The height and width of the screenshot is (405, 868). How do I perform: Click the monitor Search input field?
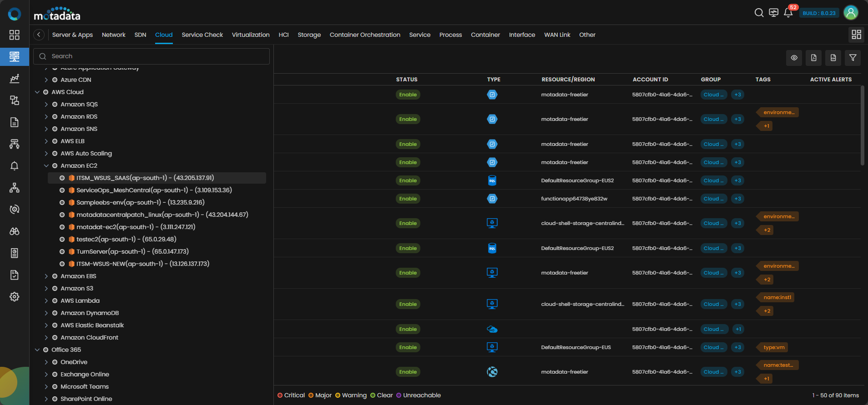(x=155, y=56)
